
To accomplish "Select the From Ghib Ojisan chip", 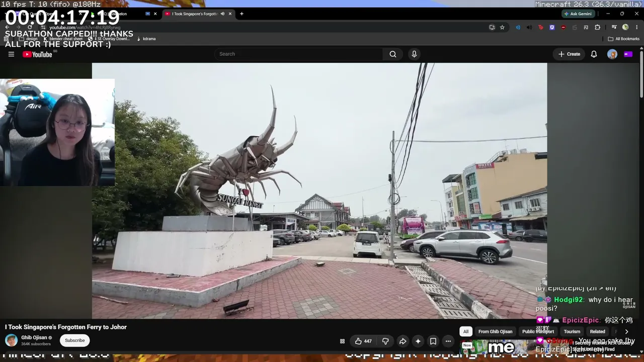I will (495, 332).
